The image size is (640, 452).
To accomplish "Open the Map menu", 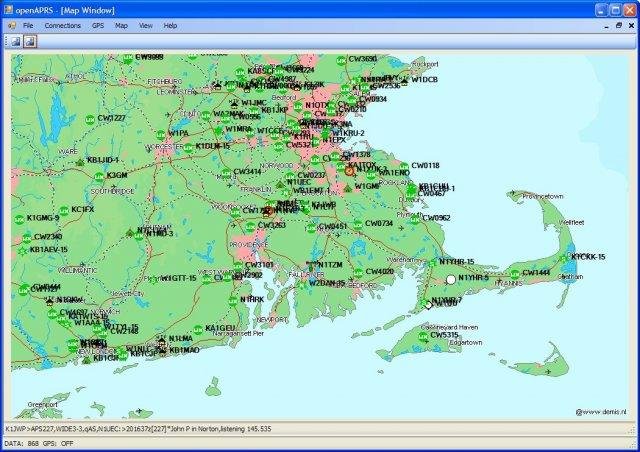I will (121, 25).
